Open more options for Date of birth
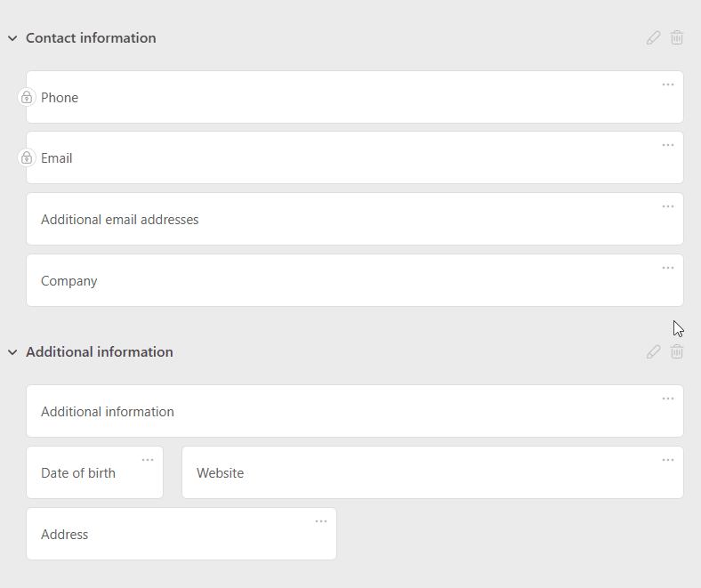The image size is (701, 588). (148, 460)
